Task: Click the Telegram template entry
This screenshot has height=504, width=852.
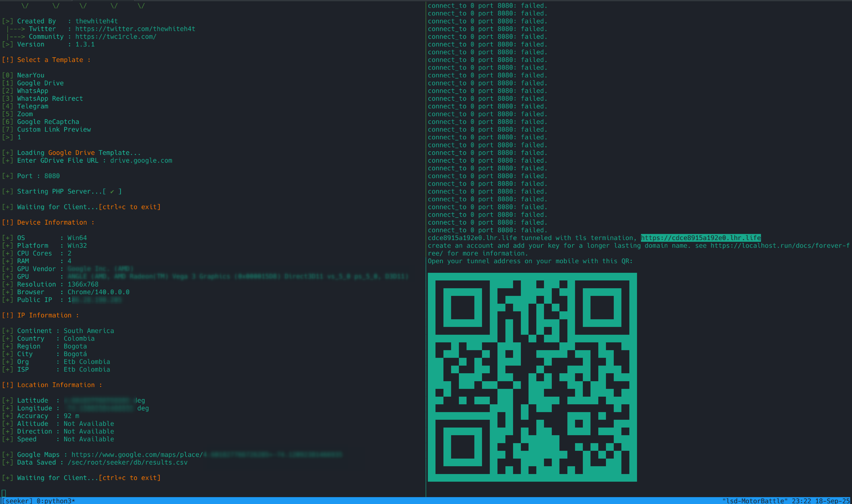Action: click(x=33, y=106)
